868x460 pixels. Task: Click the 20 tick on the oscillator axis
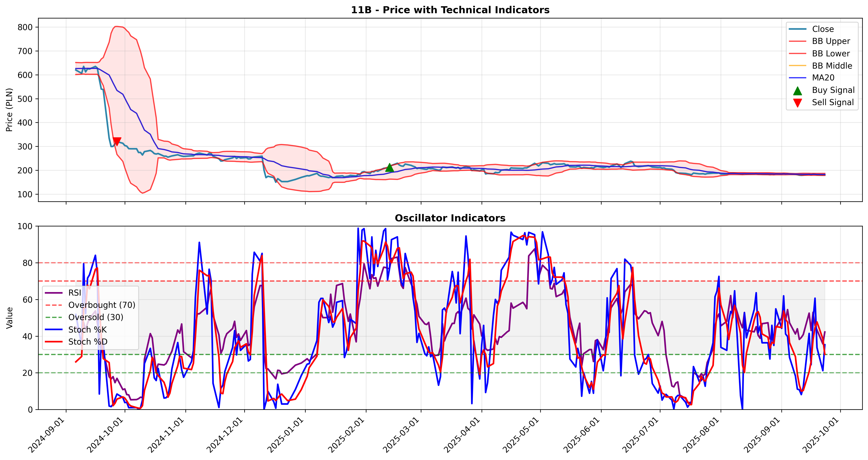click(x=28, y=373)
